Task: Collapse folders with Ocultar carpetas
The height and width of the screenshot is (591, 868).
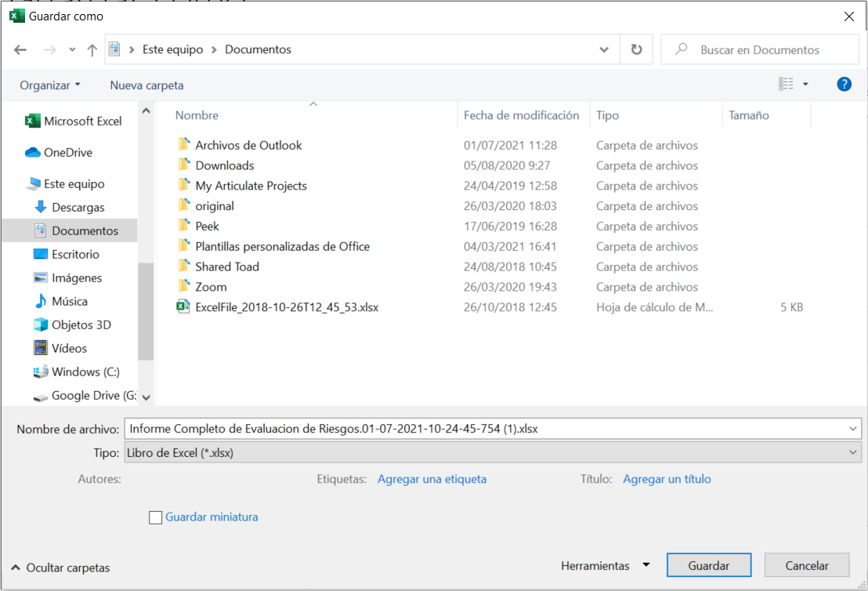Action: (60, 567)
